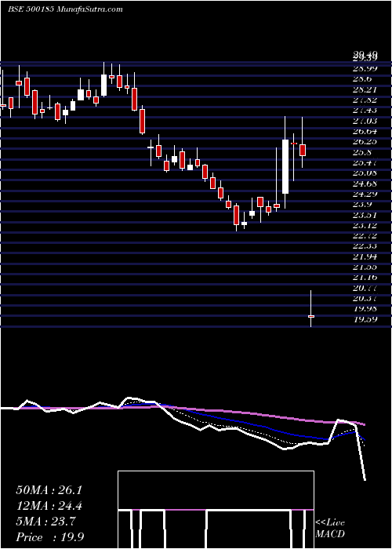Click the 21.55 price axis label

tap(365, 267)
